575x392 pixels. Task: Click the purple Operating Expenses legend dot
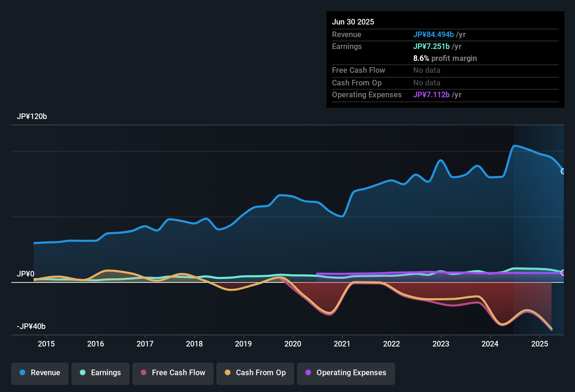(x=308, y=373)
